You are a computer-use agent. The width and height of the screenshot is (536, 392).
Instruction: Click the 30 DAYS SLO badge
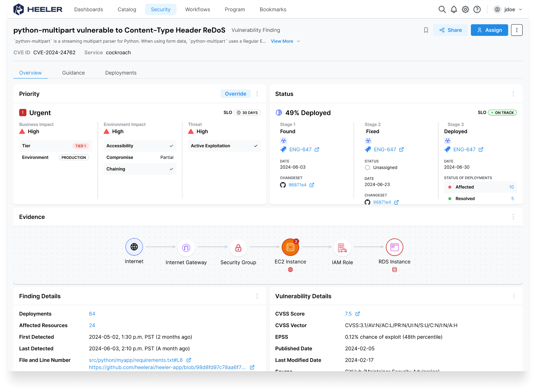tap(247, 113)
